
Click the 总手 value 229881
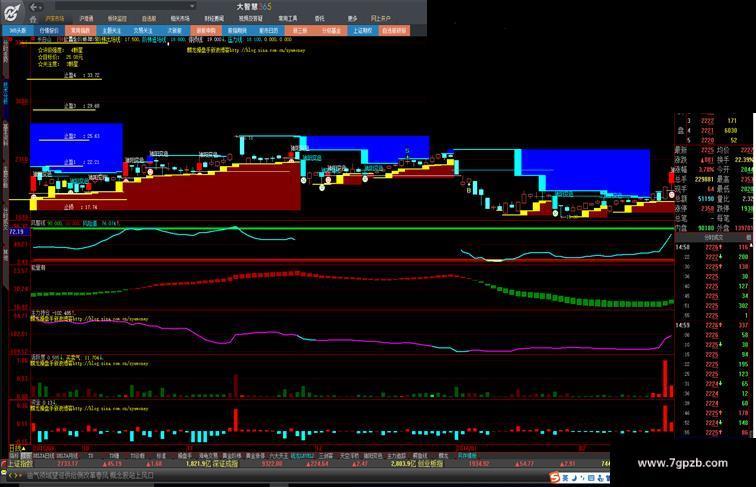click(704, 179)
